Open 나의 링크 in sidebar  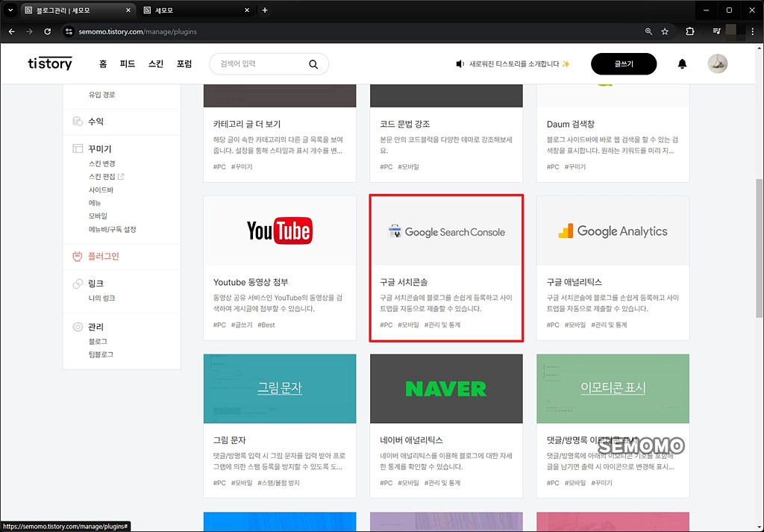click(x=101, y=298)
